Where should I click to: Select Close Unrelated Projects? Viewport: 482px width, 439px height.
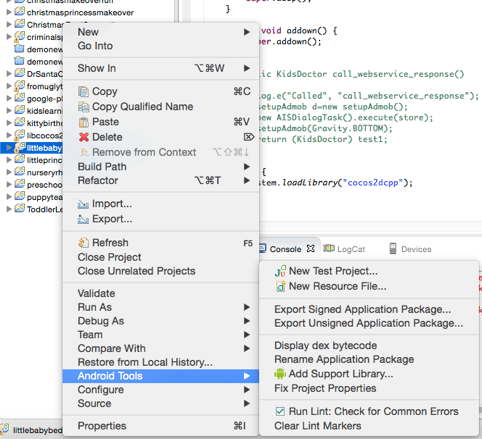[161, 271]
